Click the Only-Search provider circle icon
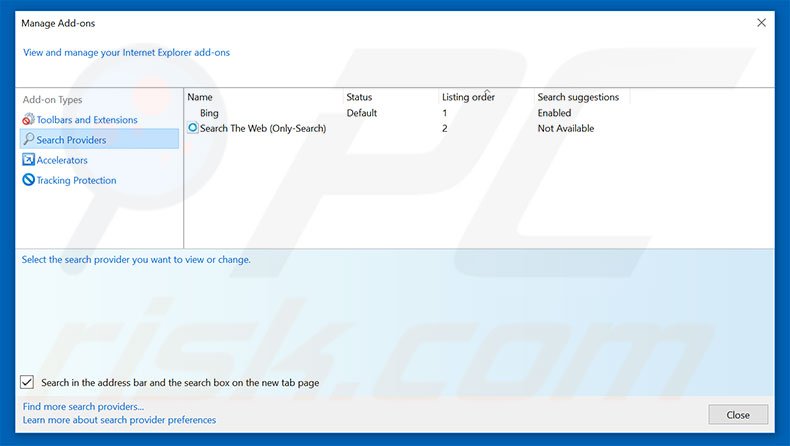Screen dimensions: 790x446 pos(192,128)
